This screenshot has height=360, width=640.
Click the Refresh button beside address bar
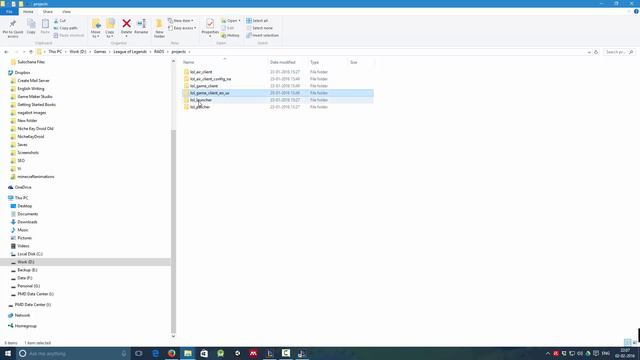point(596,52)
